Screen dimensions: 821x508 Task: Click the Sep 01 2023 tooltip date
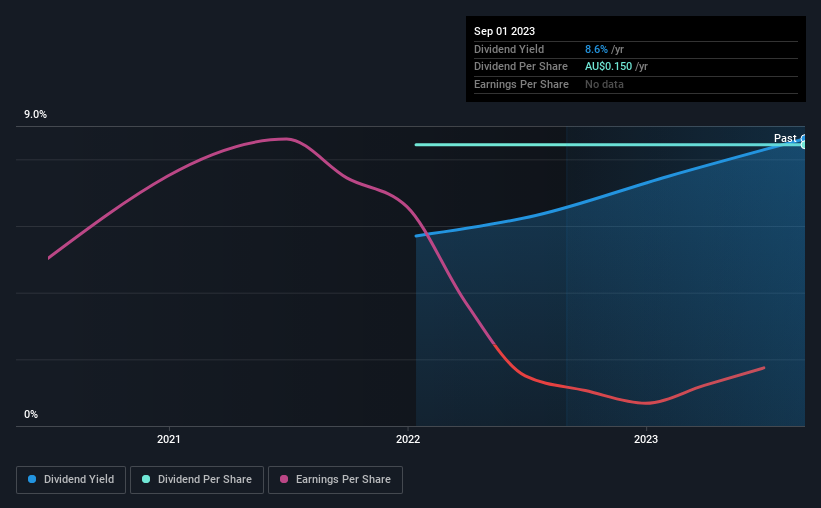point(504,31)
